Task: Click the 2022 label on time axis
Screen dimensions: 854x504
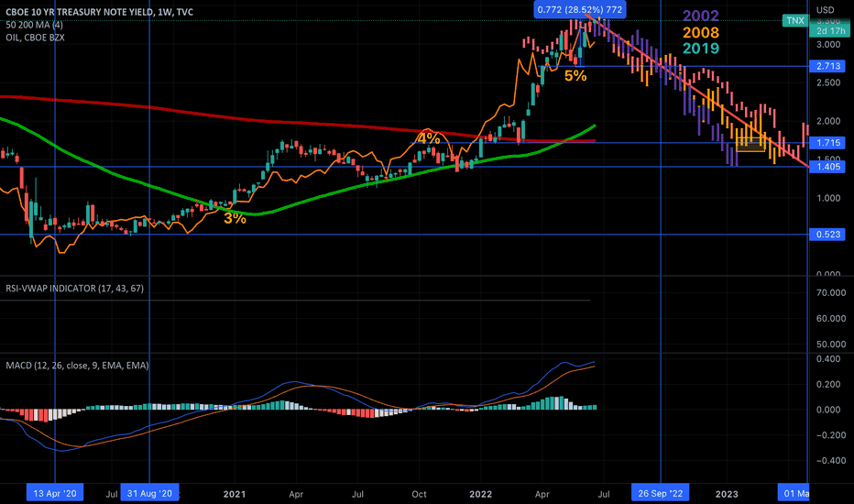Action: (x=480, y=494)
